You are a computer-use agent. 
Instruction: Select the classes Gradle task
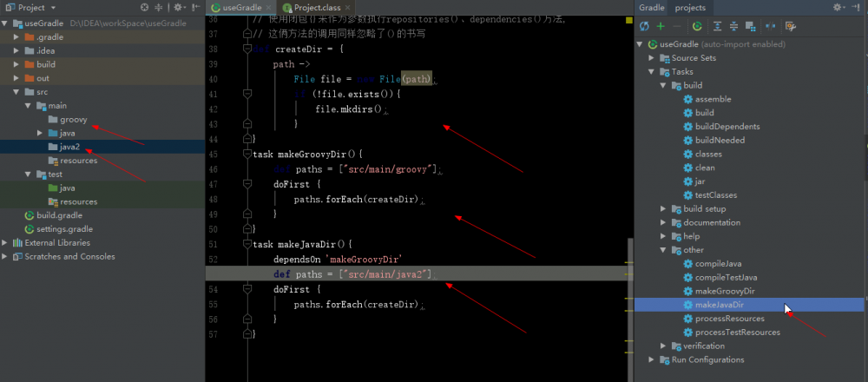[708, 154]
